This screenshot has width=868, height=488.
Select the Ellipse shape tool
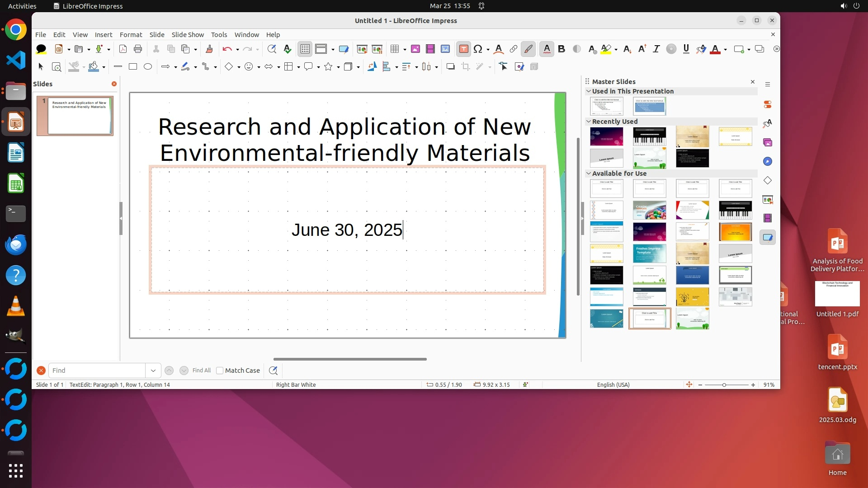pyautogui.click(x=147, y=66)
